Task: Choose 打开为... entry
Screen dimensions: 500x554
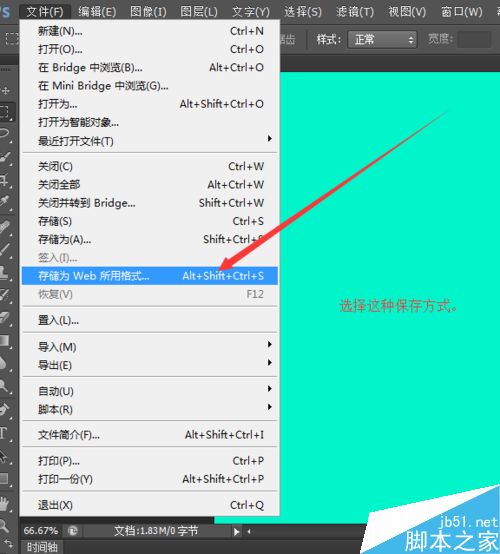Action: tap(150, 104)
